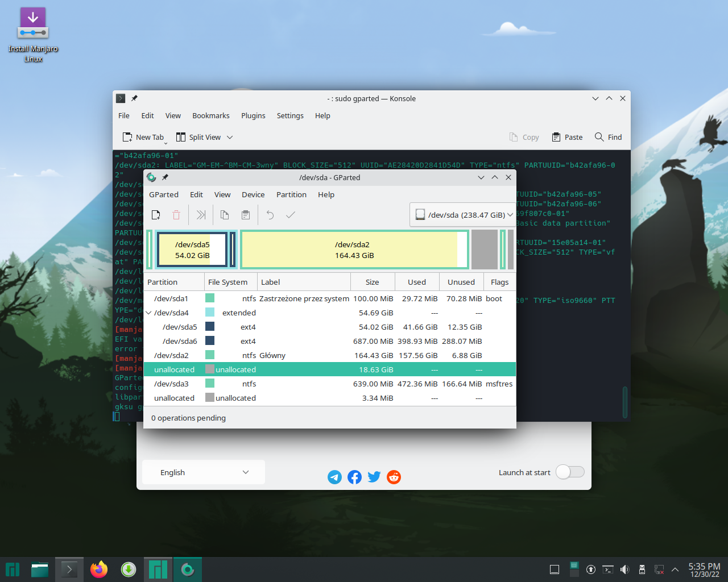Click the ext4 color swatch for /dev/sda5
728x582 pixels.
coord(210,327)
